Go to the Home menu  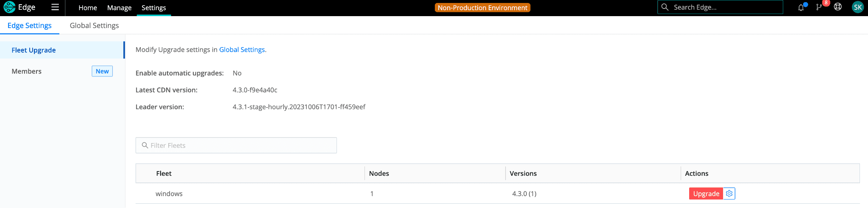(88, 8)
